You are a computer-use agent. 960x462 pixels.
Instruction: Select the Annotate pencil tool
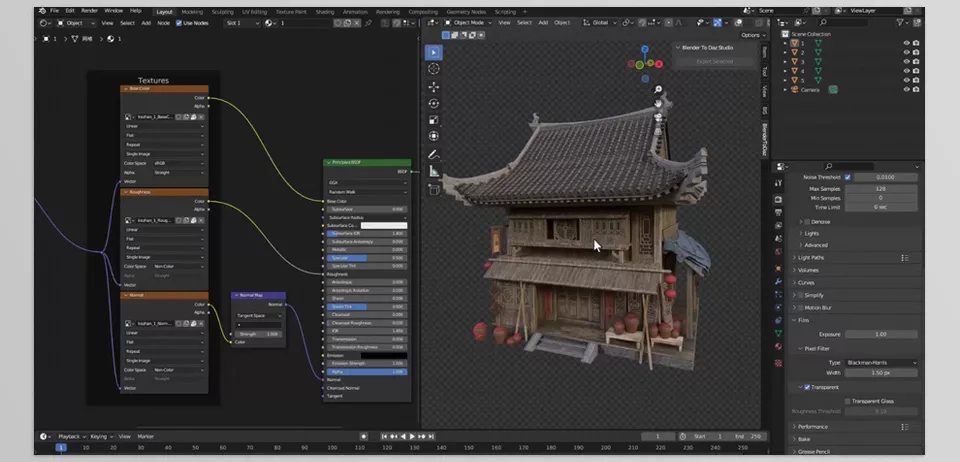coord(433,155)
